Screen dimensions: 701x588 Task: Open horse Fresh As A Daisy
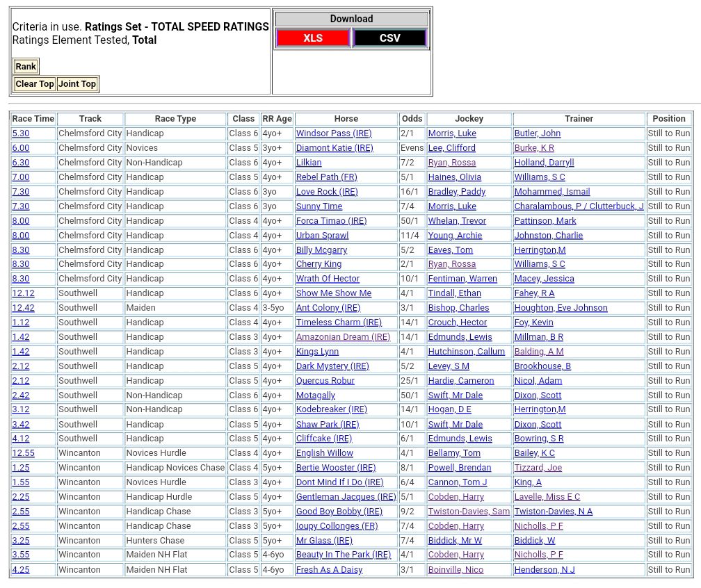pos(329,570)
